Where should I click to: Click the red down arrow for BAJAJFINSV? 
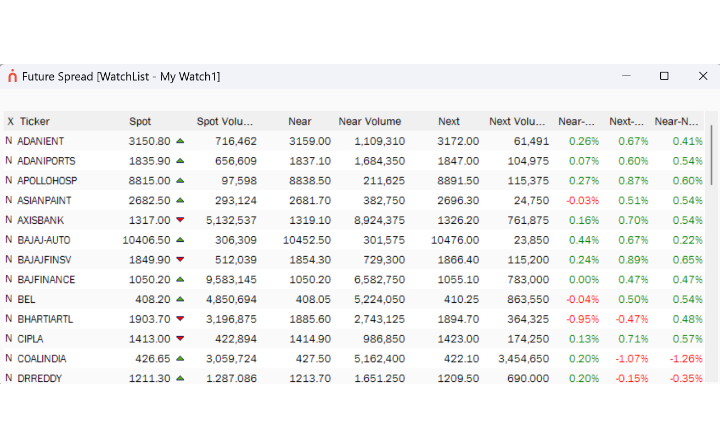180,259
